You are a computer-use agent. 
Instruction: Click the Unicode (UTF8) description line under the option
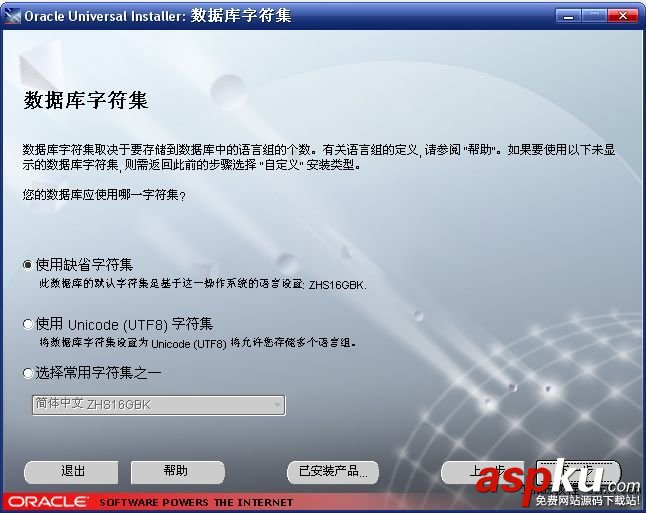click(198, 343)
